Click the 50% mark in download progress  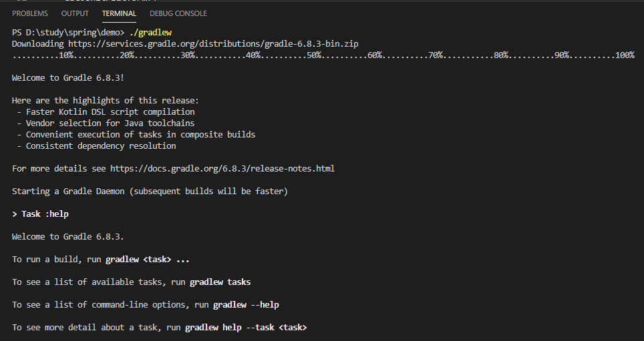click(x=314, y=55)
